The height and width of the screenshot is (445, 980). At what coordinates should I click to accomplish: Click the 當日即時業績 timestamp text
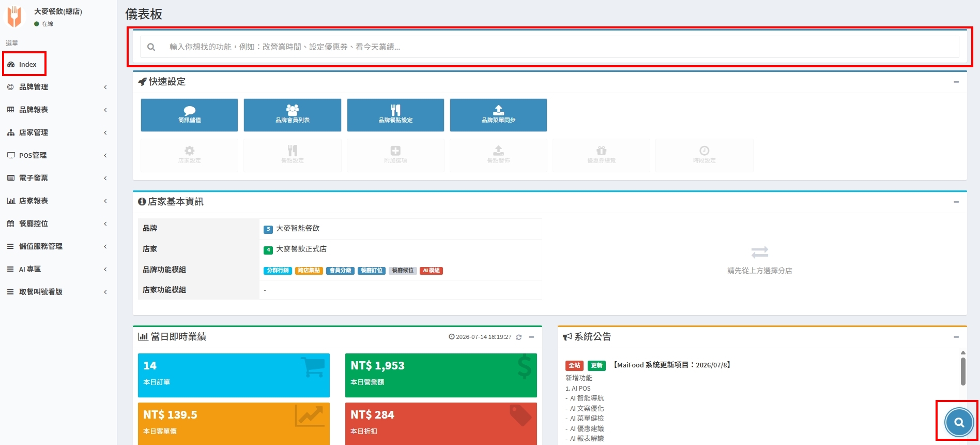483,337
